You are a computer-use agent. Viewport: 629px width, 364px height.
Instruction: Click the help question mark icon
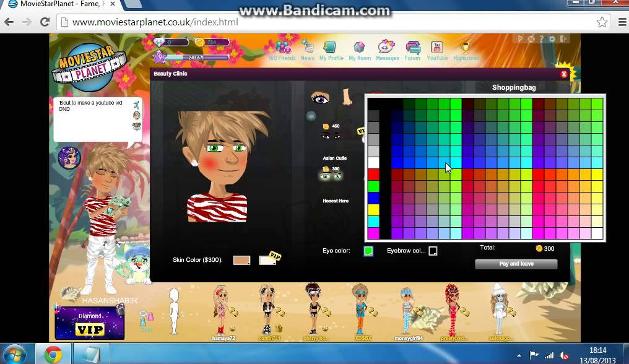point(542,39)
